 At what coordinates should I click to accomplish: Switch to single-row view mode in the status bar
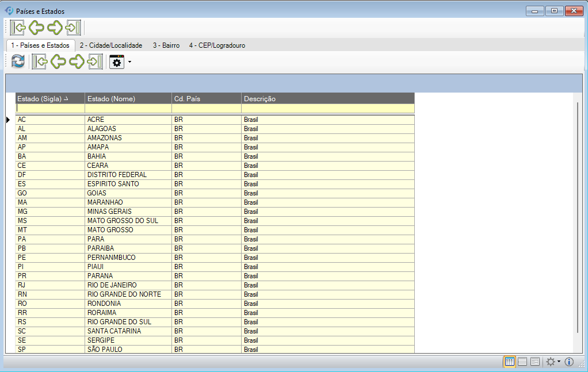(522, 362)
